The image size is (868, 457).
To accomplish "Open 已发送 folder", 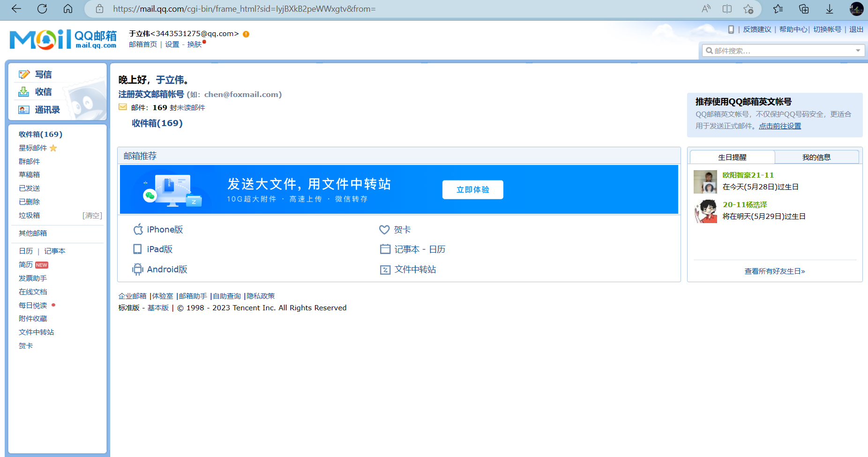I will 29,188.
